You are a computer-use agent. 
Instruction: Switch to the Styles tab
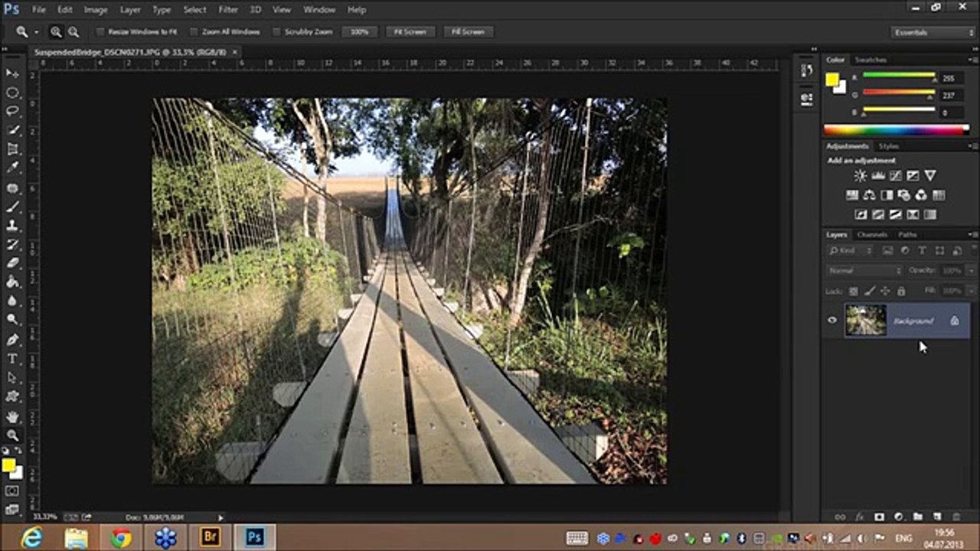[888, 146]
